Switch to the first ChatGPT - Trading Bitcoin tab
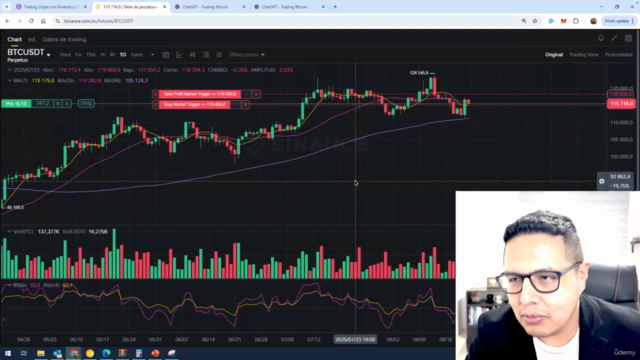This screenshot has width=640, height=360. point(210,7)
